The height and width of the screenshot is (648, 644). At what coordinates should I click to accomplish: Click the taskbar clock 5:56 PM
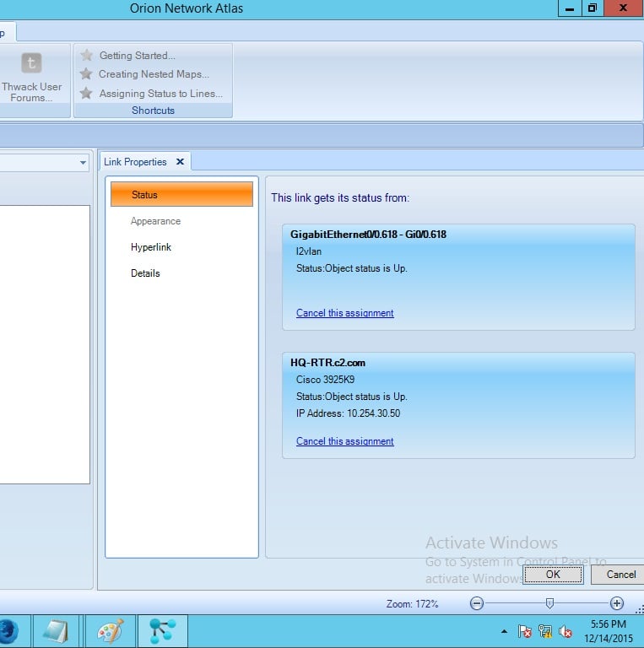[x=608, y=624]
